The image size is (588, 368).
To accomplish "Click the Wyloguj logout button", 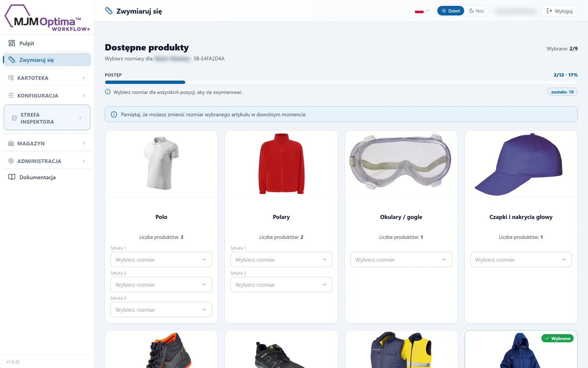I will click(x=559, y=11).
